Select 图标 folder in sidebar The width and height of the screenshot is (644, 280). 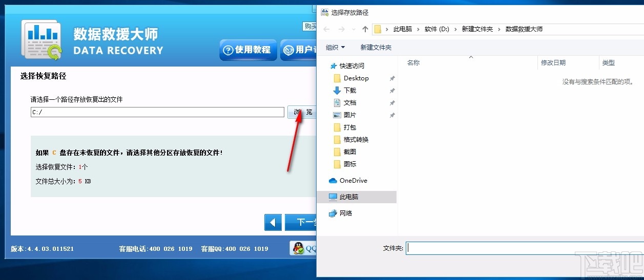point(350,164)
